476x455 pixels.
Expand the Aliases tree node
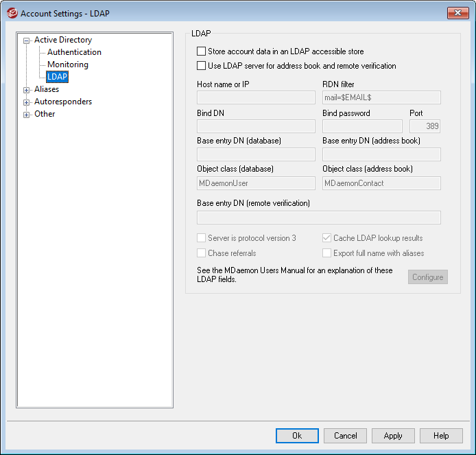pyautogui.click(x=27, y=89)
